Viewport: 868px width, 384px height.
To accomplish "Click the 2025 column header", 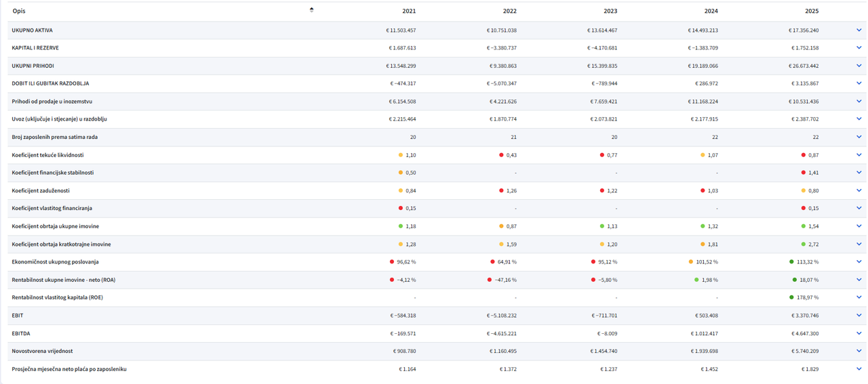I will point(812,11).
